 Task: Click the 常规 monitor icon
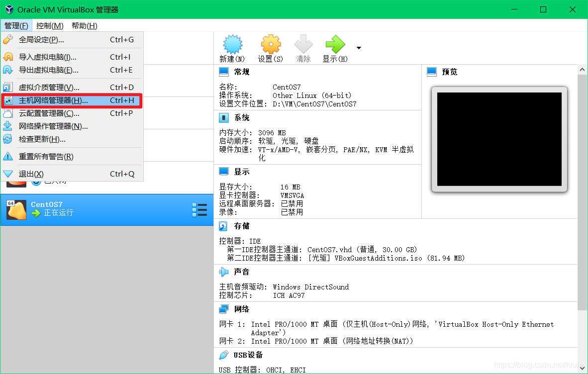[x=224, y=72]
